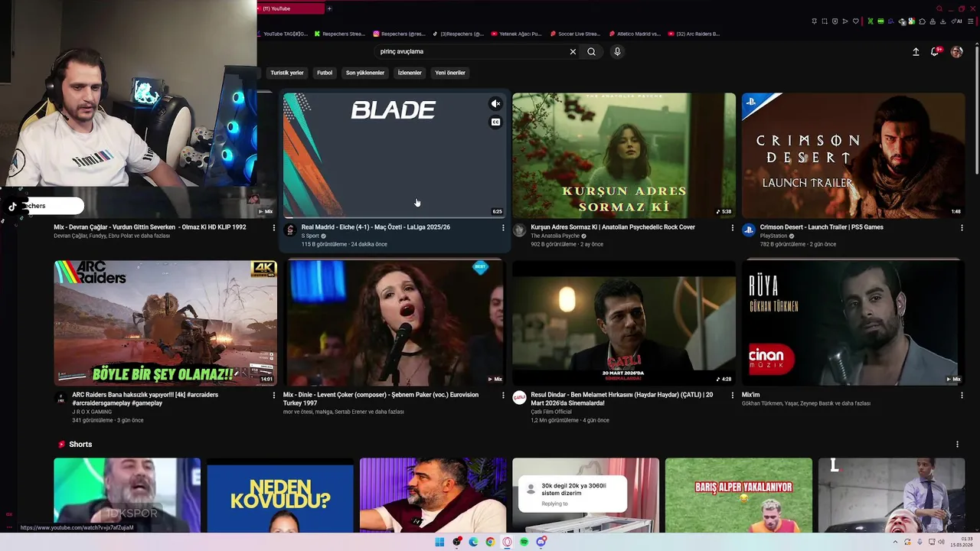Screen dimensions: 980x551
Task: Open the YouTube create/upload icon
Action: [916, 51]
